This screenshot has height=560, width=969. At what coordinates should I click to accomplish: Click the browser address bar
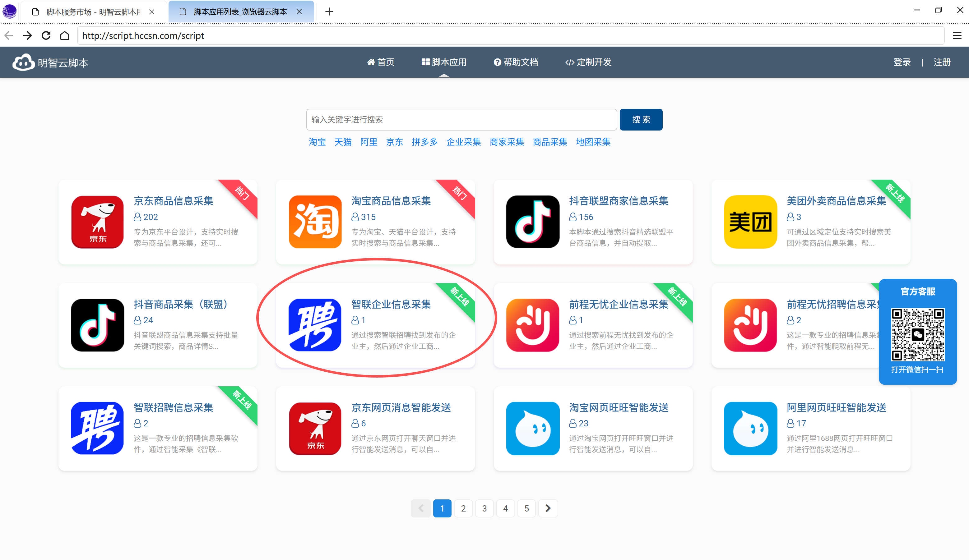510,36
